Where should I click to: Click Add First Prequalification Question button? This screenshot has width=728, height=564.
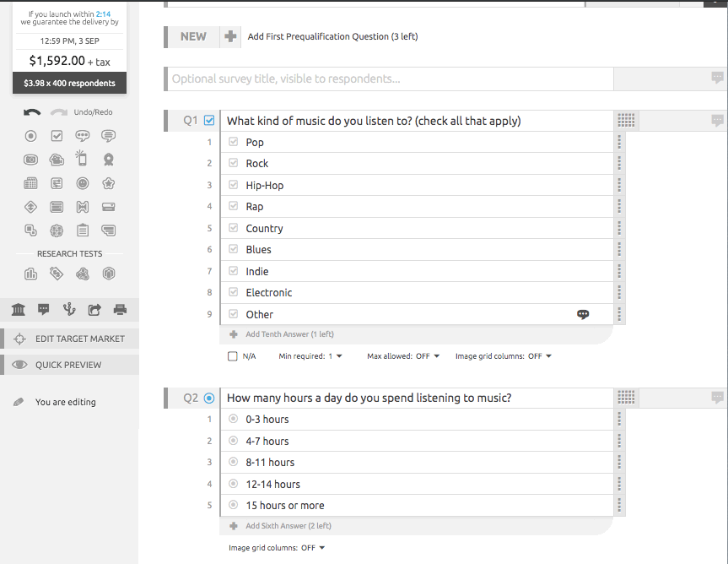click(x=332, y=36)
